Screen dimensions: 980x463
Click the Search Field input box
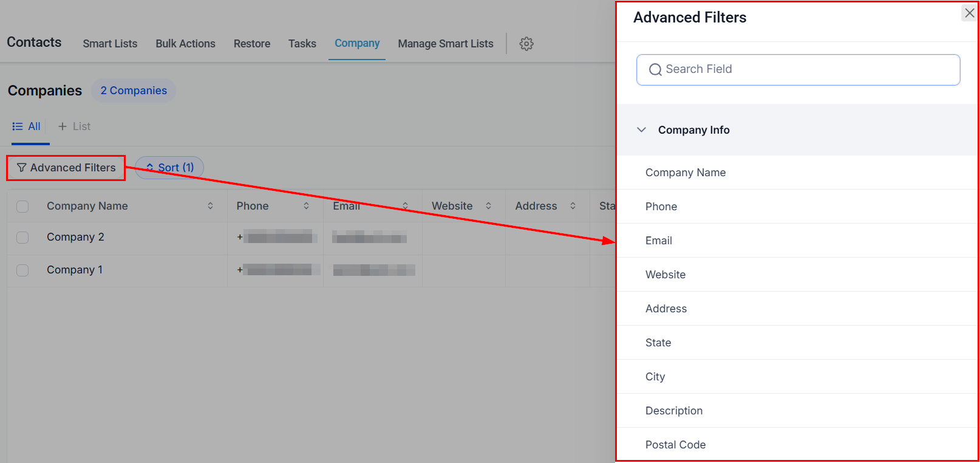click(798, 70)
